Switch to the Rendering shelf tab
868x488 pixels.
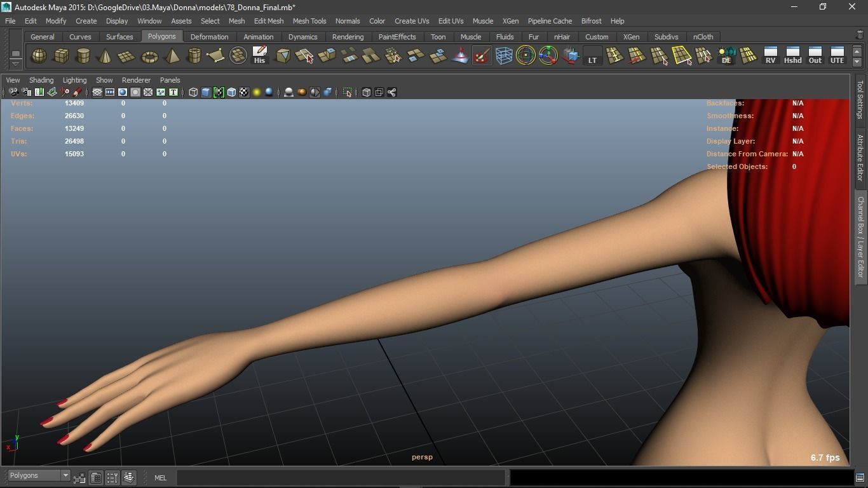pyautogui.click(x=348, y=37)
